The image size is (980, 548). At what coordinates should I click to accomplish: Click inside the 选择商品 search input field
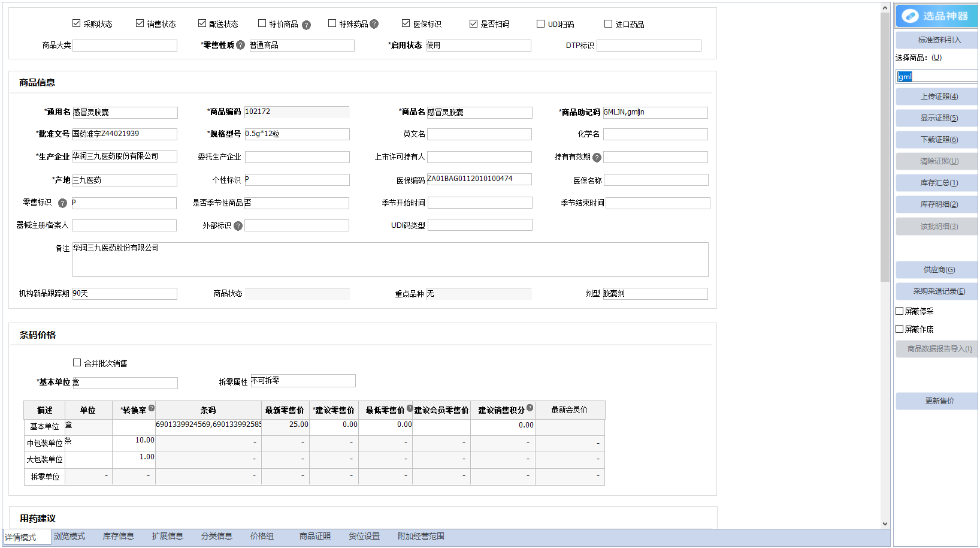pyautogui.click(x=936, y=77)
